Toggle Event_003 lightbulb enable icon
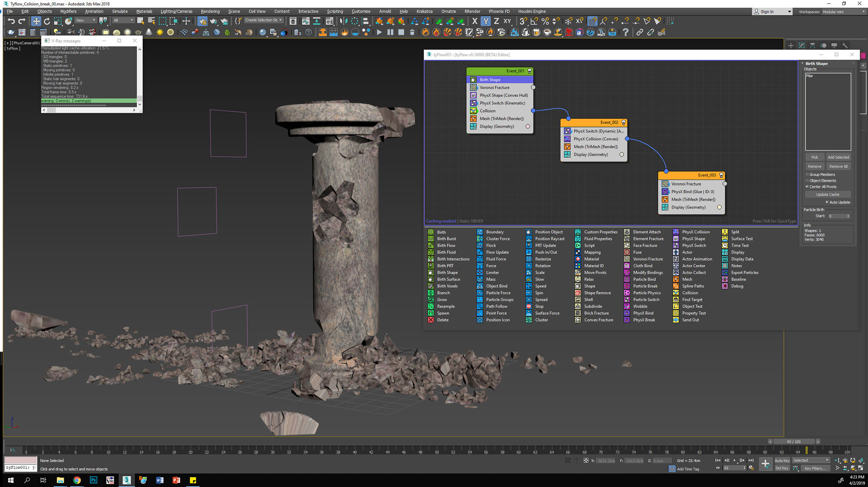 pos(721,175)
